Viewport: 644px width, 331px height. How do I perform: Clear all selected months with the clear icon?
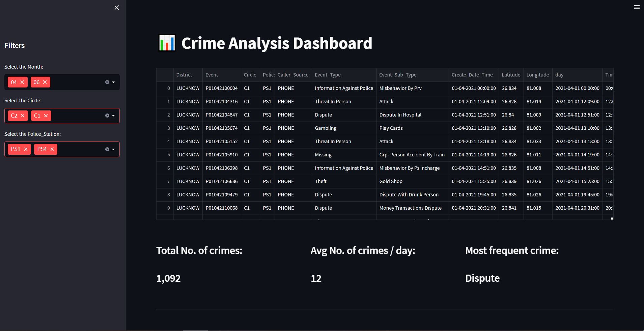[x=107, y=82]
